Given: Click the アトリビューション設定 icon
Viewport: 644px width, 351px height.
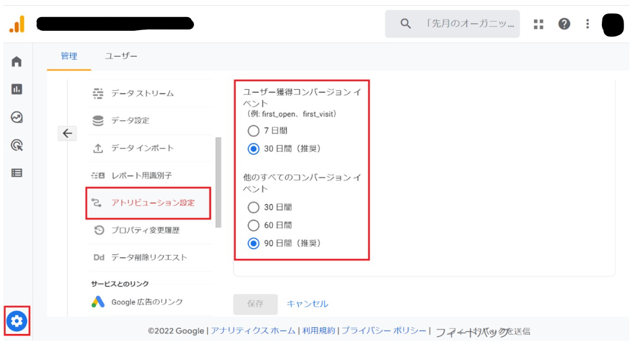Looking at the screenshot, I should point(97,203).
